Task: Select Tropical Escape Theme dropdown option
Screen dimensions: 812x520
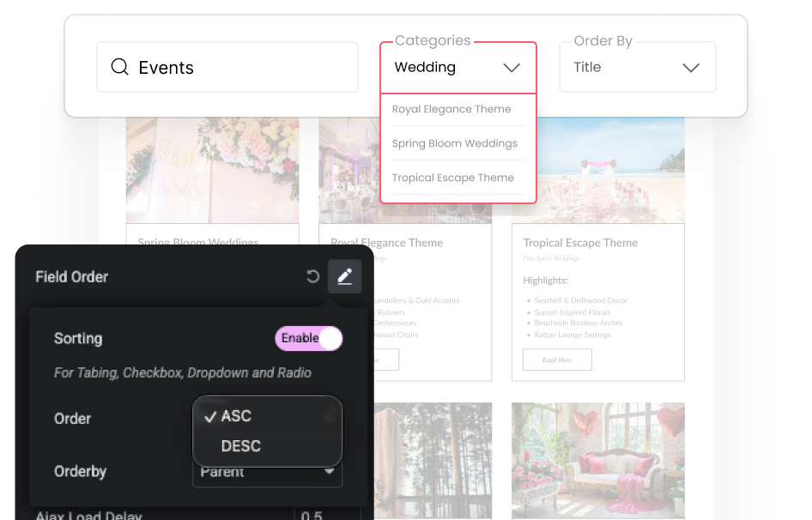Action: (453, 178)
